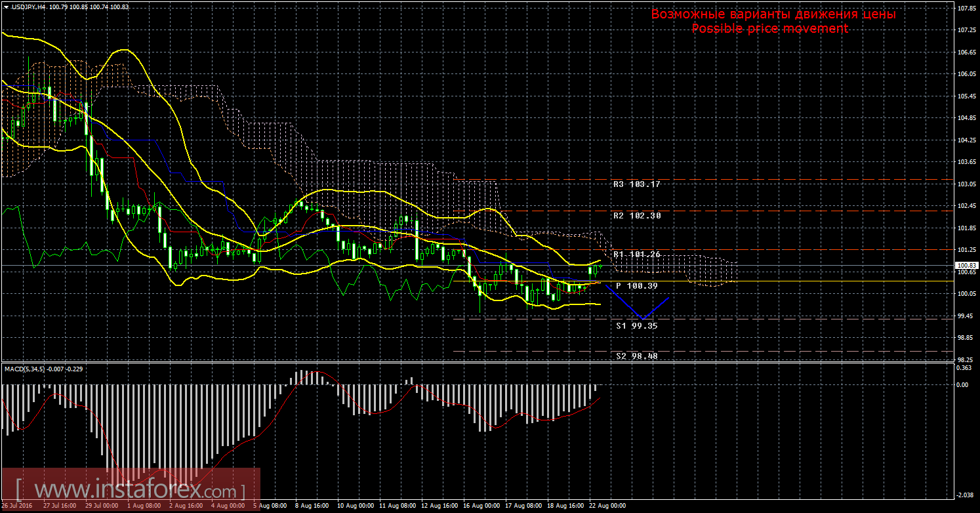Select the R3 103.17 resistance label
Screen dimensions: 980x513
tap(636, 184)
